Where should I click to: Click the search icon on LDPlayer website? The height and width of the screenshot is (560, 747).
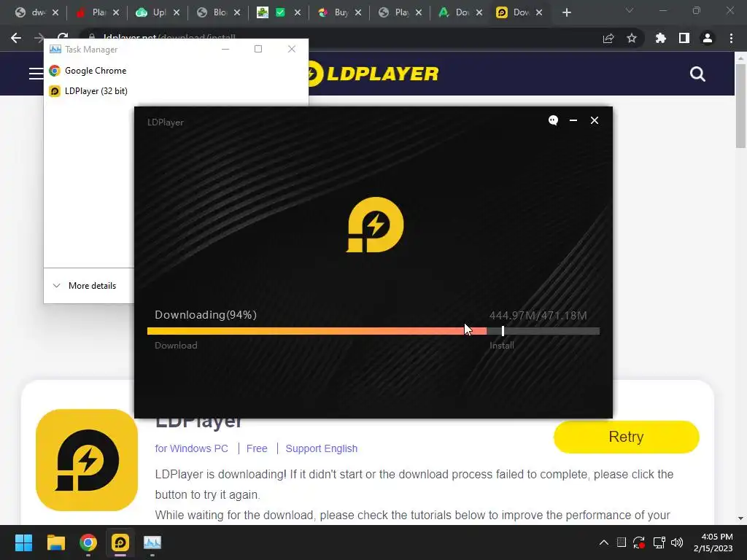[x=697, y=74]
